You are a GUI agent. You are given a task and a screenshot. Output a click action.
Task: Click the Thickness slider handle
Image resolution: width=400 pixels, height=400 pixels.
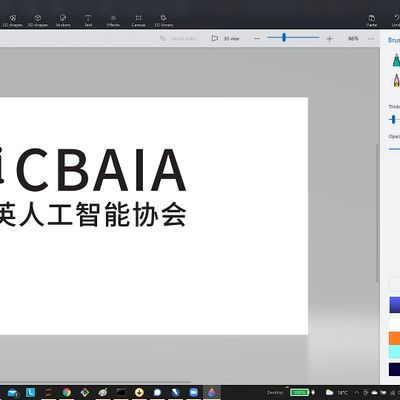tap(393, 119)
